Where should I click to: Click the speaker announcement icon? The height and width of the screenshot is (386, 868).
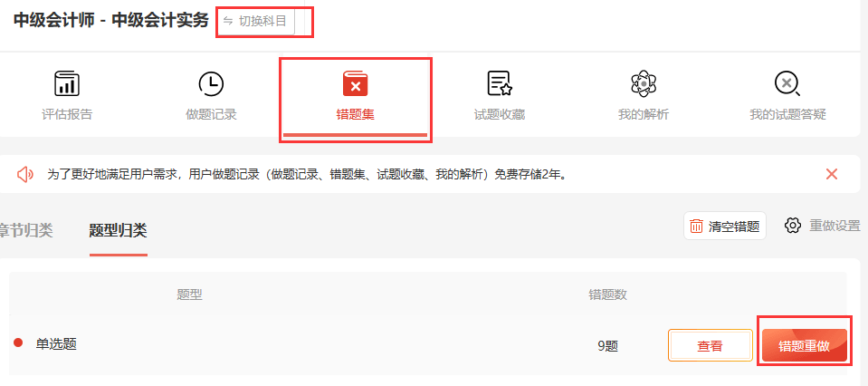(25, 175)
